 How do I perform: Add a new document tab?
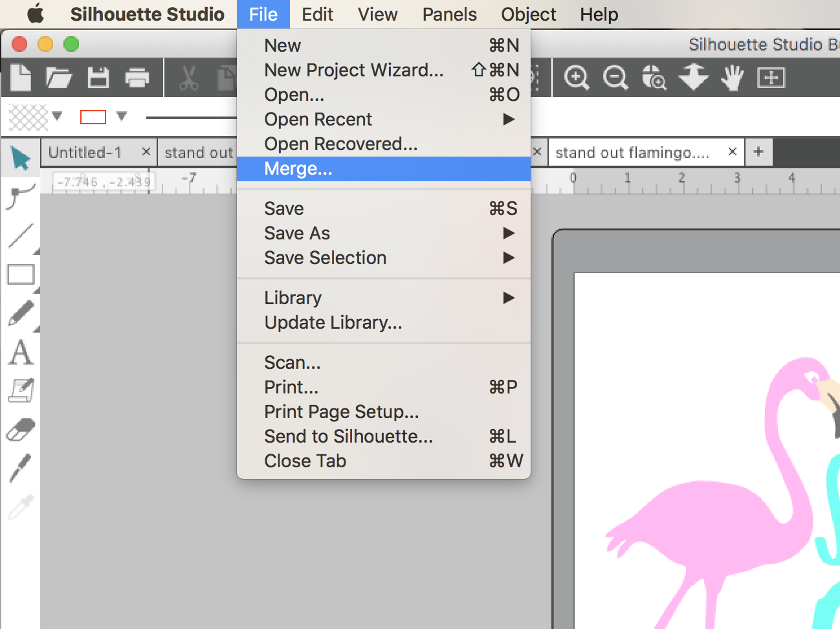[x=758, y=151]
